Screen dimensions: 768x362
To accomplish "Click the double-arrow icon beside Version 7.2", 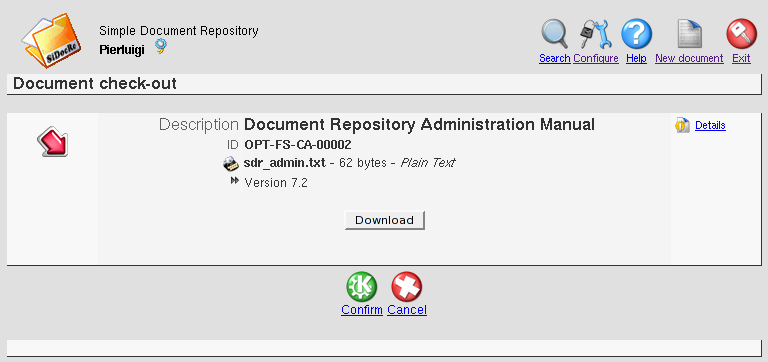I will (x=235, y=181).
